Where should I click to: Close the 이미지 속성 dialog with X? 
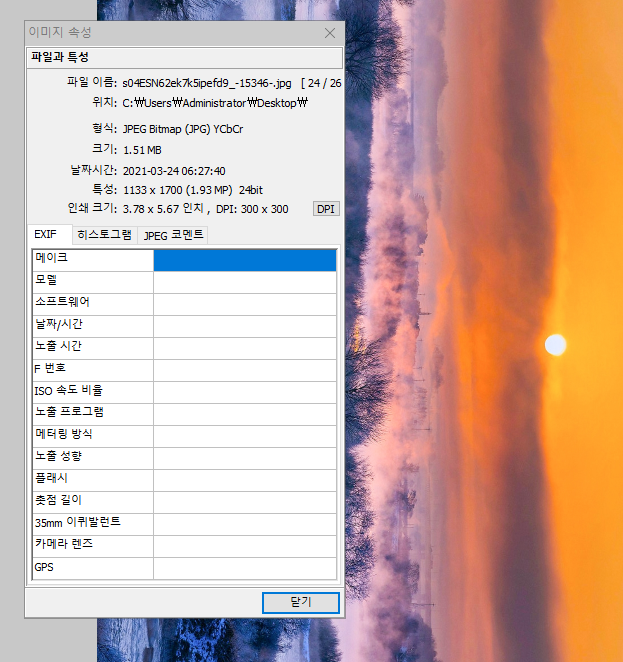tap(330, 33)
